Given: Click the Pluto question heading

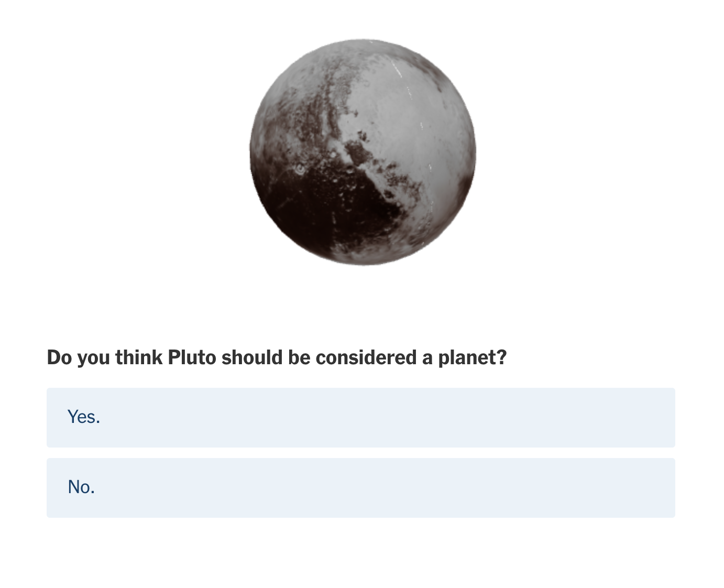Looking at the screenshot, I should pos(277,357).
